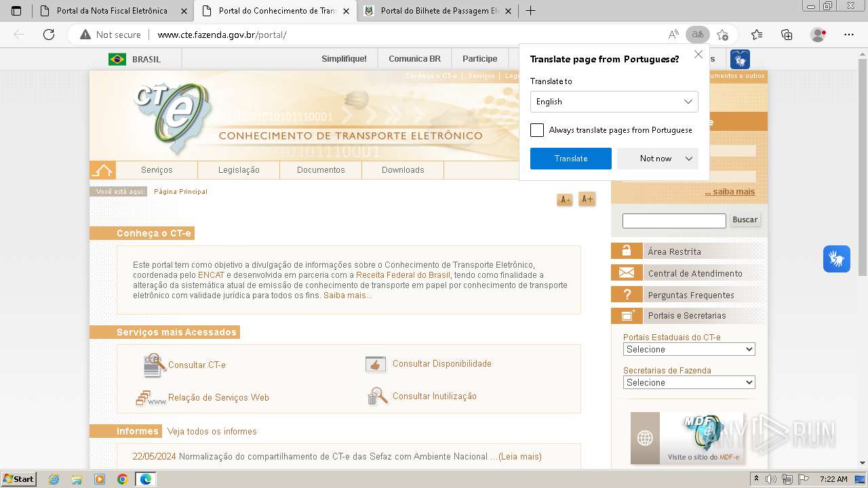Screen dimensions: 868x488
Task: Click the Chrome icon in the taskbar
Action: point(123,479)
